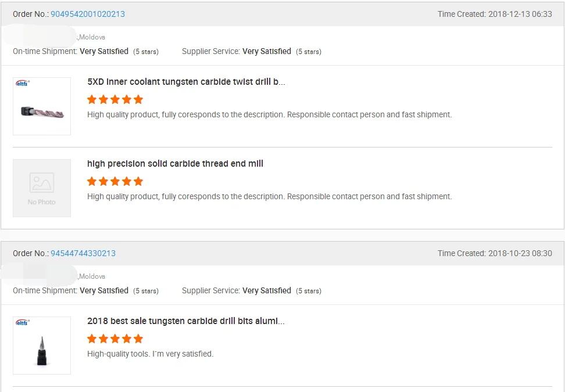Open order number 94544744330213 link
565x392 pixels.
[83, 253]
